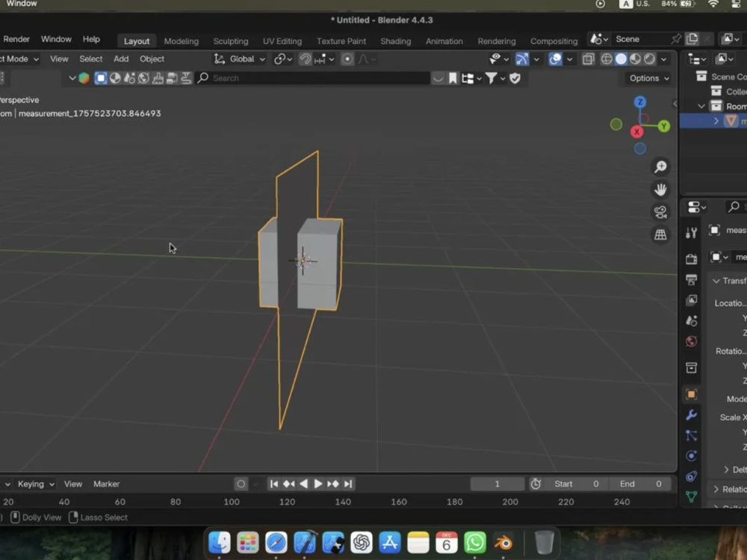This screenshot has width=747, height=560.
Task: Pin the Scene with the pin icon
Action: (x=676, y=39)
